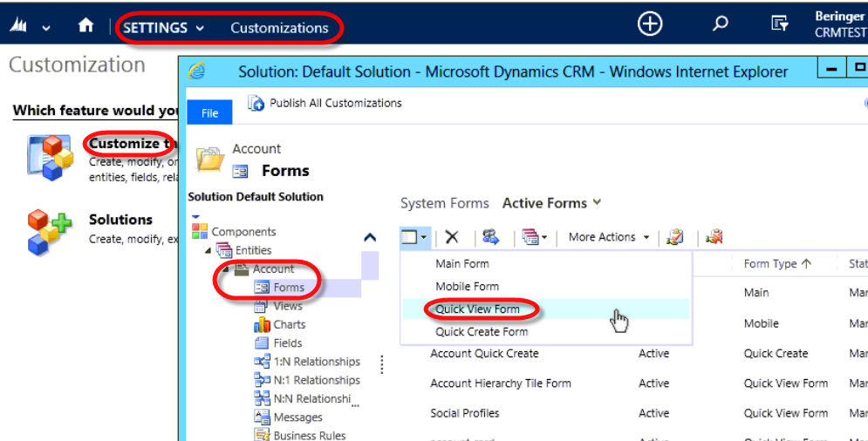This screenshot has height=441, width=868.
Task: Select the Components tree node
Action: coord(243,232)
